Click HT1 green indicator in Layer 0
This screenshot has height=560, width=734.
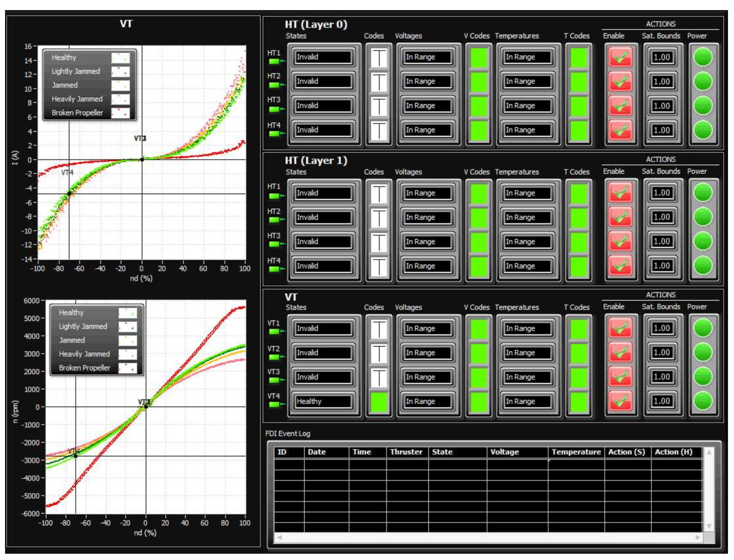pos(274,61)
